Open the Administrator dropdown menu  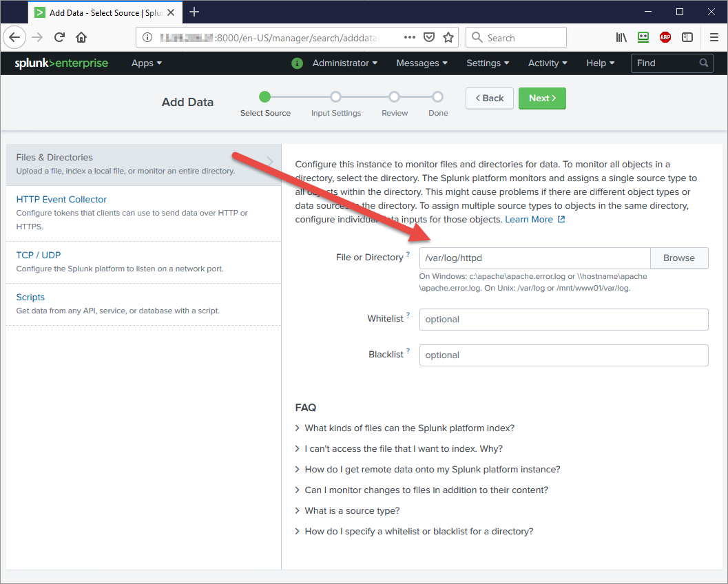[344, 63]
